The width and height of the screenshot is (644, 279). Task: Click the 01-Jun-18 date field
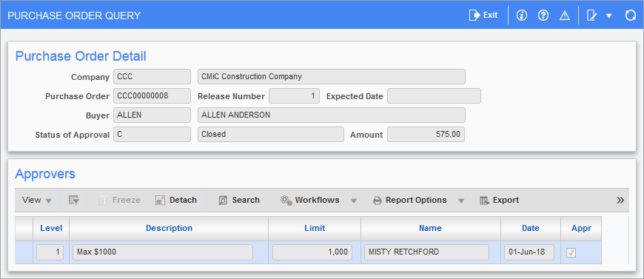tap(529, 252)
